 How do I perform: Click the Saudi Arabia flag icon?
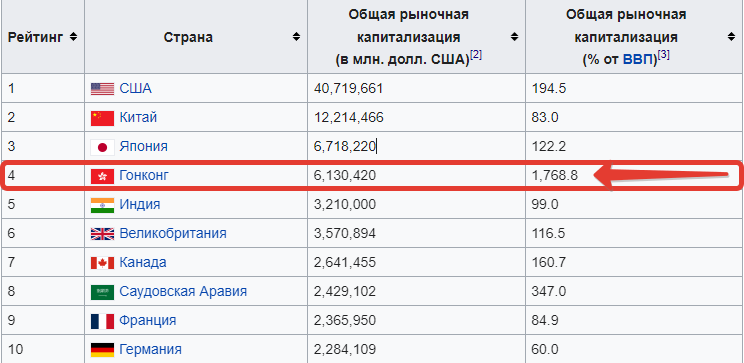[102, 292]
